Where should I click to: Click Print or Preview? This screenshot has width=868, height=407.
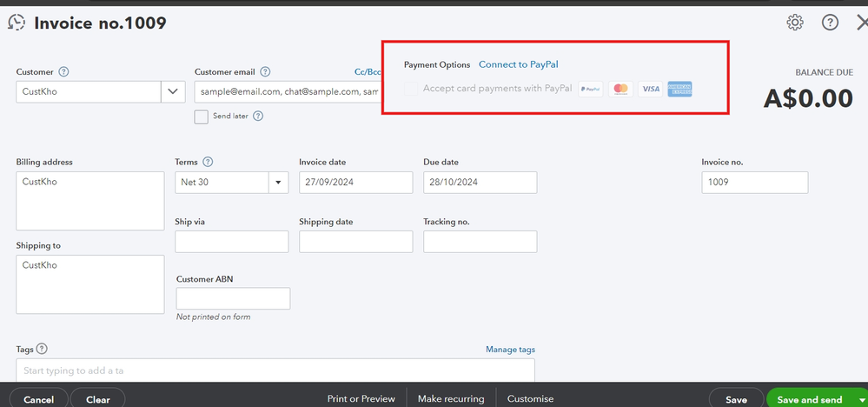coord(361,398)
